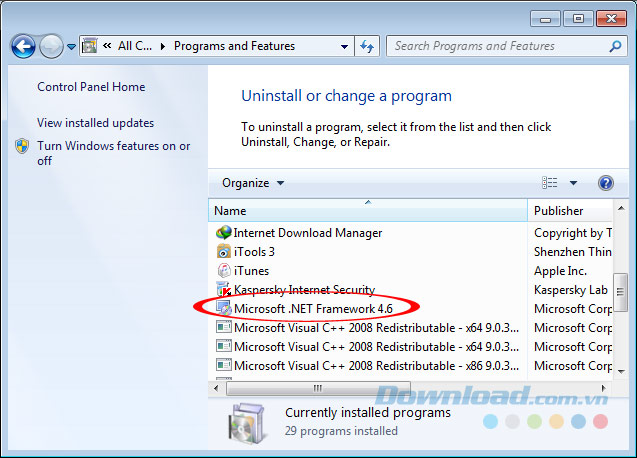637x458 pixels.
Task: Click the vertical scrollbar thumb
Action: pos(620,292)
